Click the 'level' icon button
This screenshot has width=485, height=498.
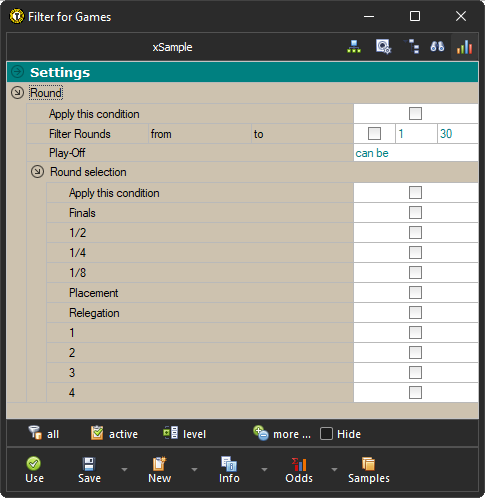[x=170, y=433]
